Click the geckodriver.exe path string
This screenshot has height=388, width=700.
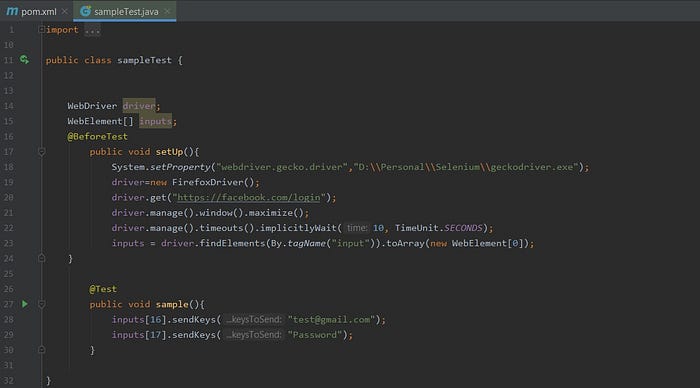click(466, 167)
